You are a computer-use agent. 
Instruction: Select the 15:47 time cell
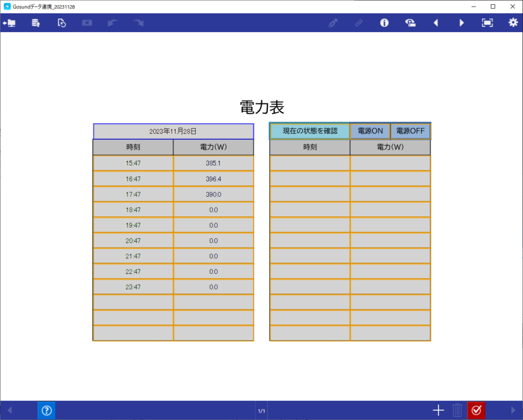(133, 163)
